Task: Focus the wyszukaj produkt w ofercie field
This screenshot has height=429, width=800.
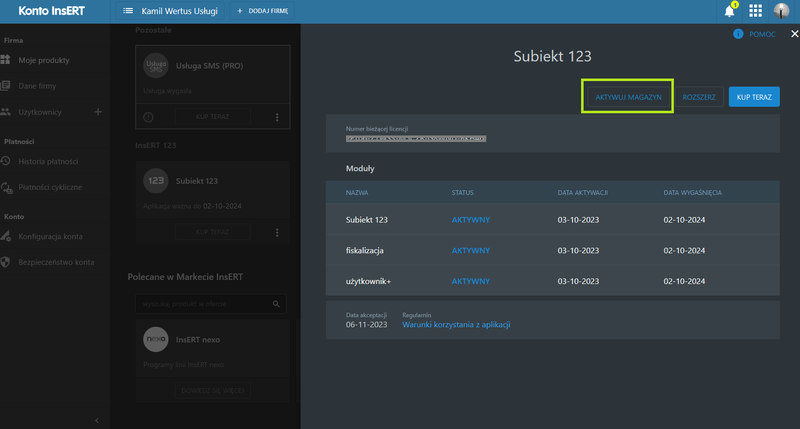Action: 210,304
